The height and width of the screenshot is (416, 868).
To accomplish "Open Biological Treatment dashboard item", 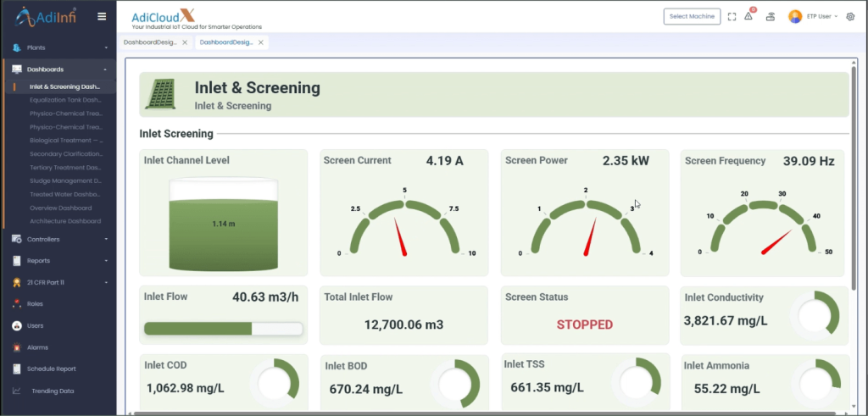I will (66, 141).
